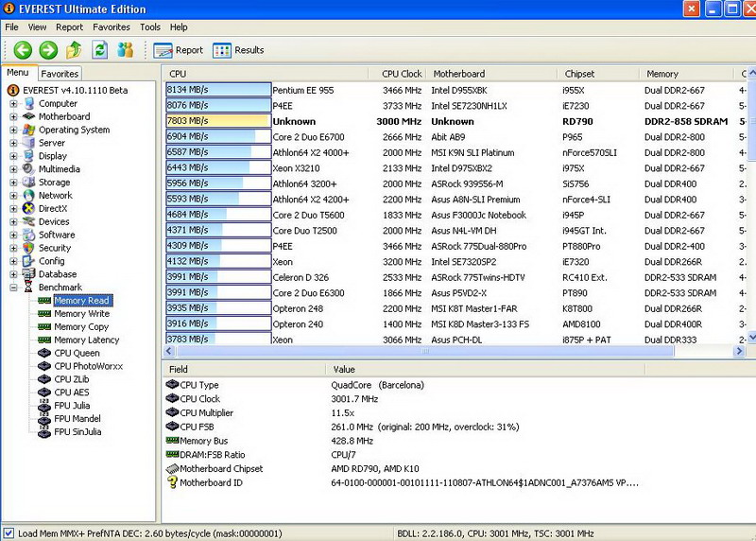Expand the Network tree node

point(13,196)
